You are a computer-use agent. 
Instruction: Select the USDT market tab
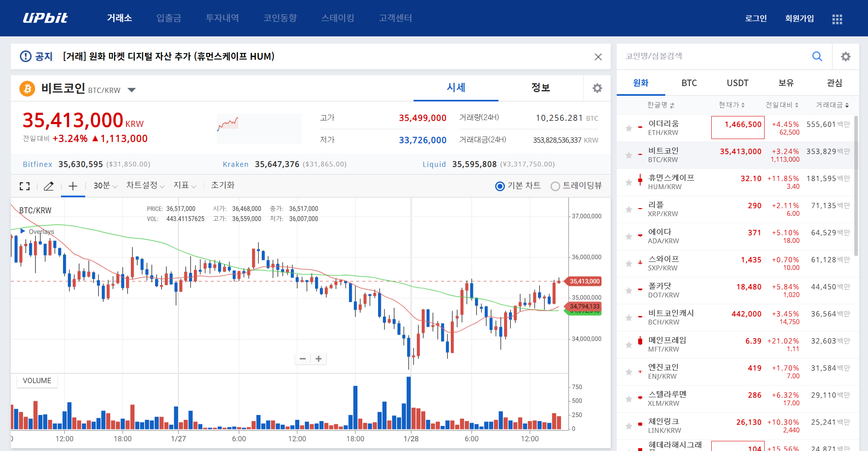[x=738, y=83]
